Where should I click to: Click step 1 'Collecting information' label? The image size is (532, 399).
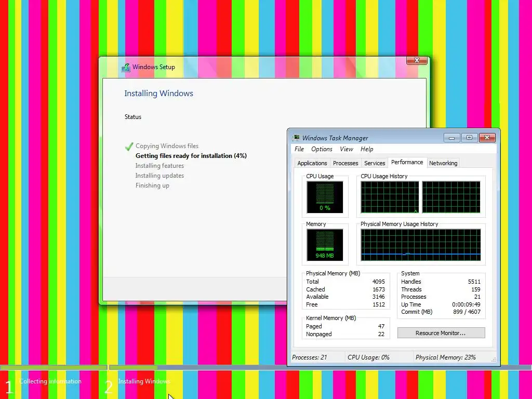point(50,381)
